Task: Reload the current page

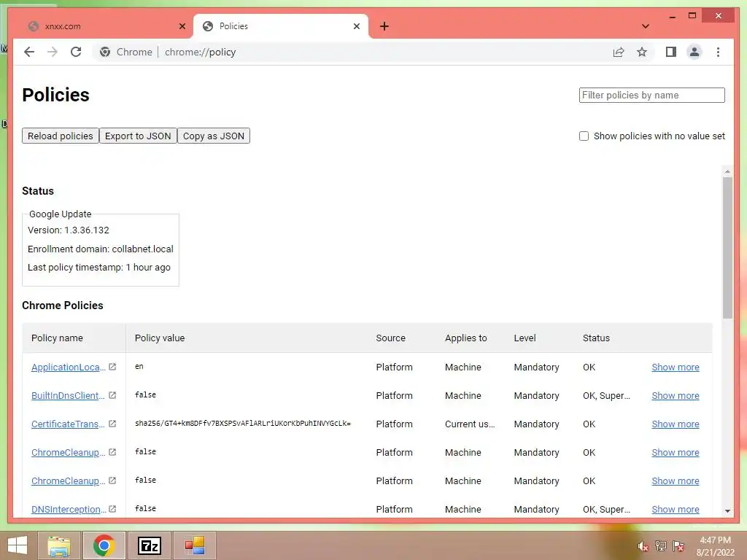Action: coord(76,52)
